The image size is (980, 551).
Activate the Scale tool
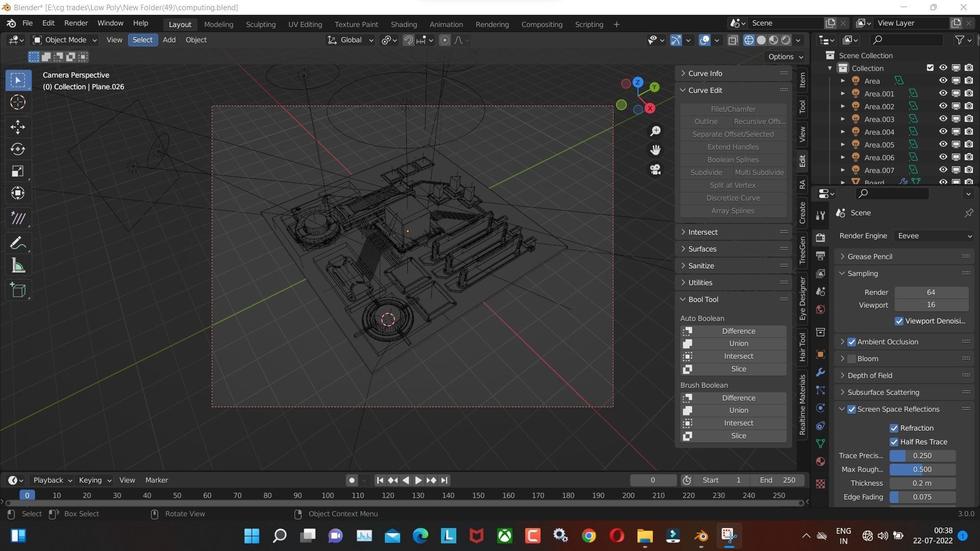click(x=18, y=171)
